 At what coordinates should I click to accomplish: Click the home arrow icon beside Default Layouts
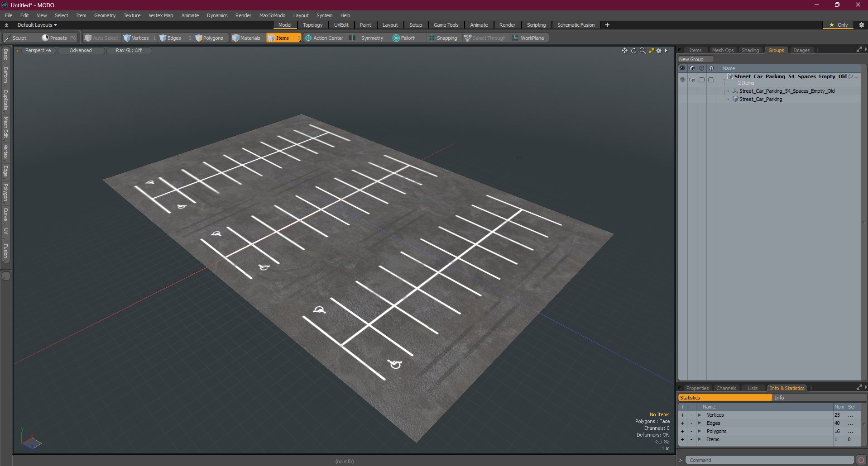6,25
